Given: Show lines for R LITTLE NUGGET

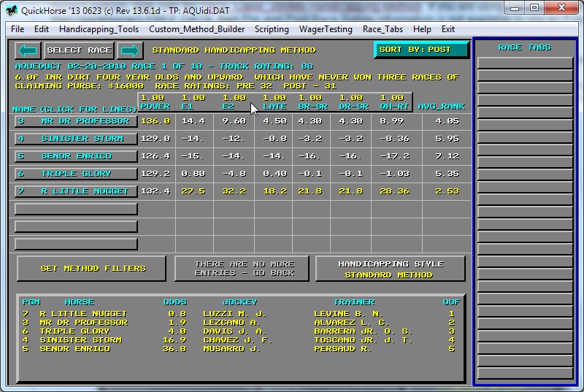Looking at the screenshot, I should coord(76,191).
